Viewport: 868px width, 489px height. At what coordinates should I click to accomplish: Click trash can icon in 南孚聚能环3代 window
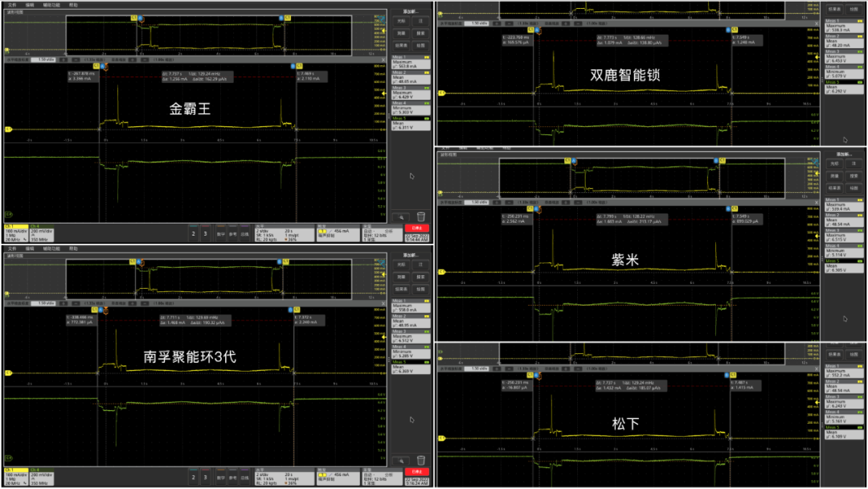tap(420, 460)
